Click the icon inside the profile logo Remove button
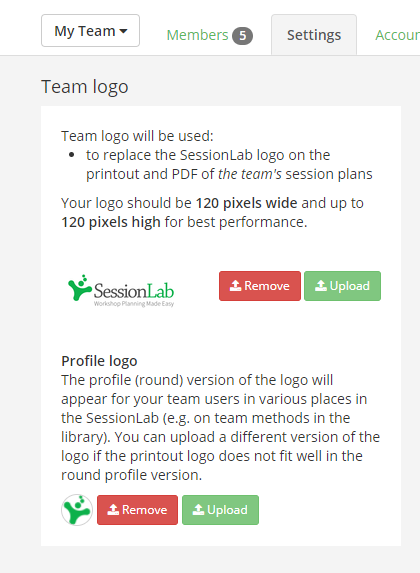420x573 pixels. click(x=113, y=509)
